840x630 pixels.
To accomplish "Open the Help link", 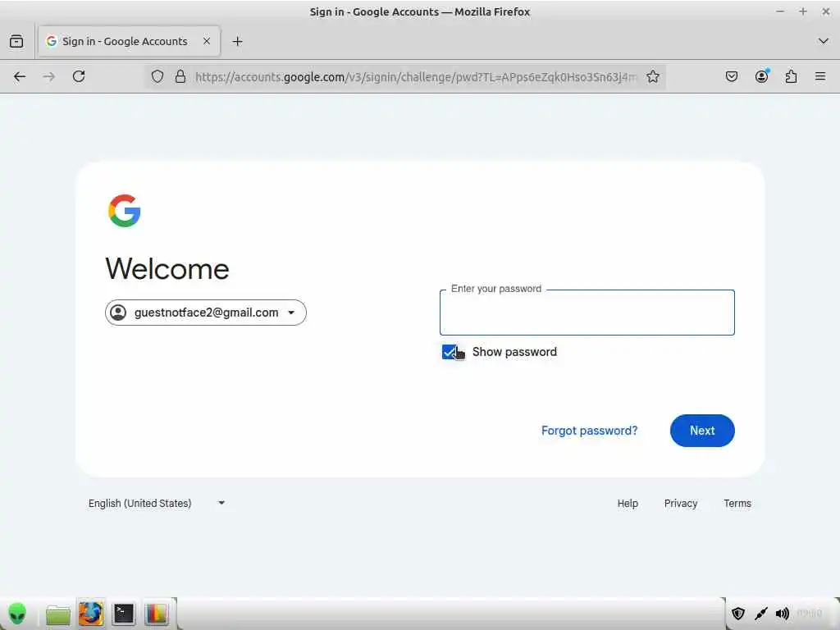I will pyautogui.click(x=628, y=503).
